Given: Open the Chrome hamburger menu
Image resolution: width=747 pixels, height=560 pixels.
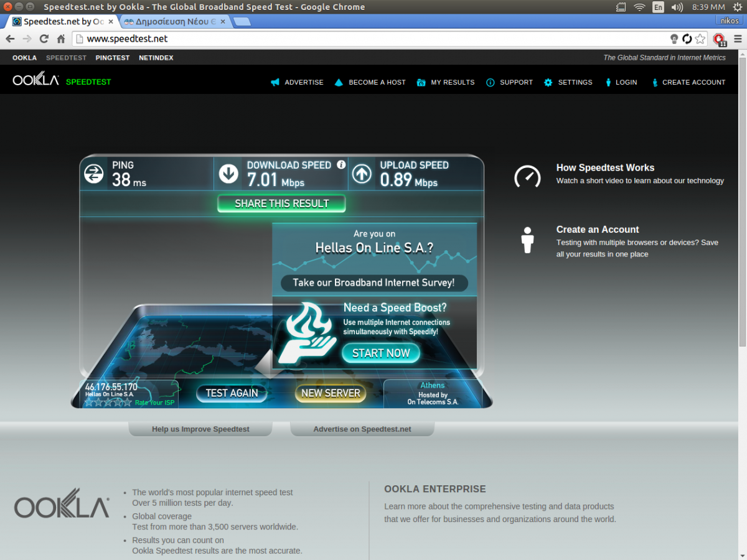Looking at the screenshot, I should (x=738, y=39).
